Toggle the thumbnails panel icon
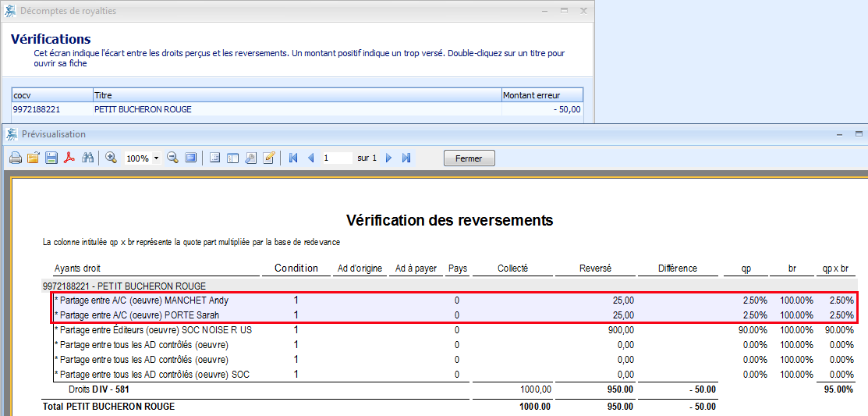 pos(232,158)
